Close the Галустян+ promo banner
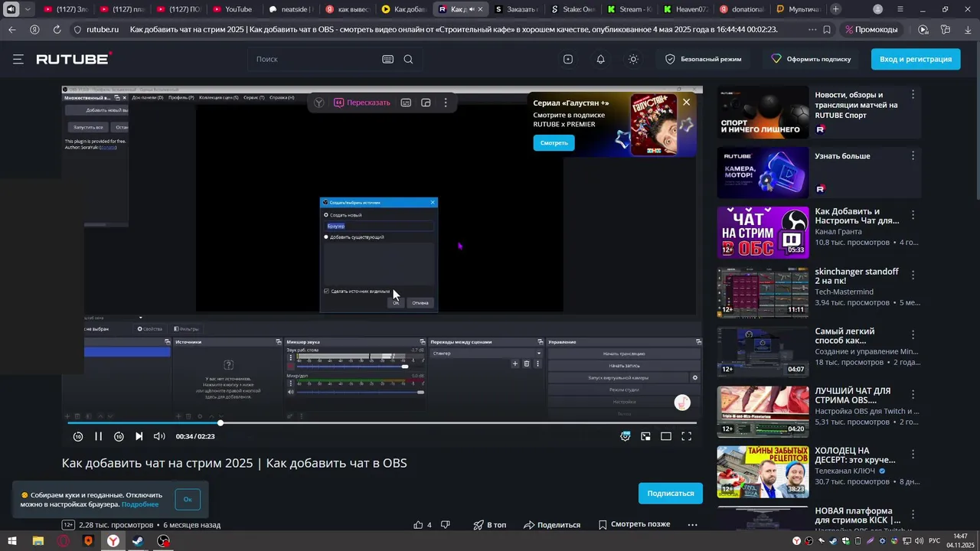980x551 pixels. [x=686, y=102]
